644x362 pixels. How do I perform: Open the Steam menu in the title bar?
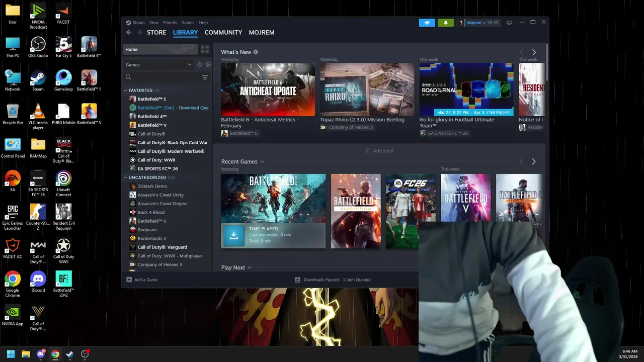(x=138, y=23)
